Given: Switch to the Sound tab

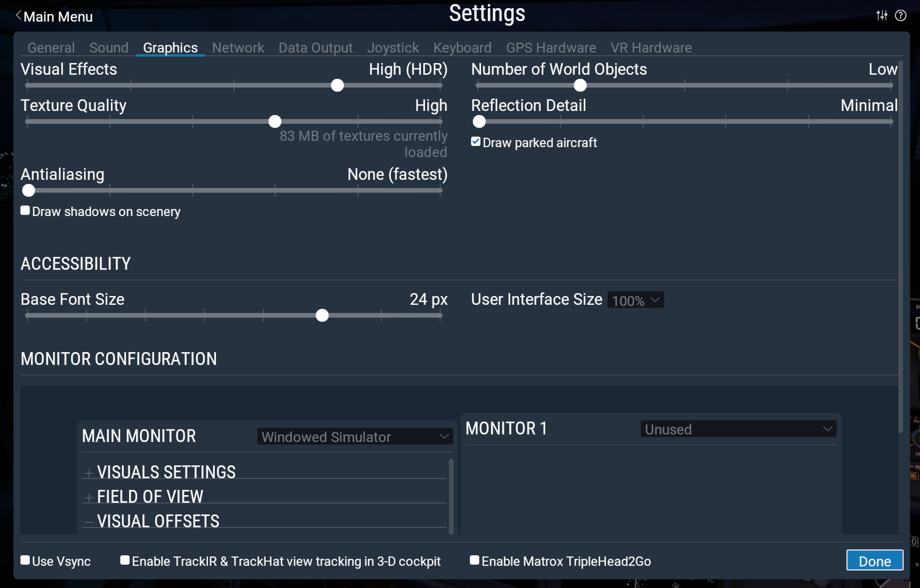Looking at the screenshot, I should 109,48.
